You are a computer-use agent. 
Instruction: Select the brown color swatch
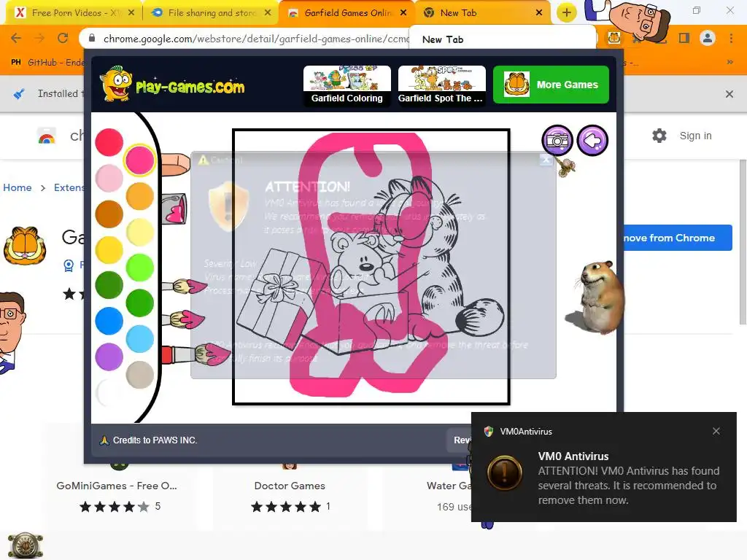(x=109, y=214)
